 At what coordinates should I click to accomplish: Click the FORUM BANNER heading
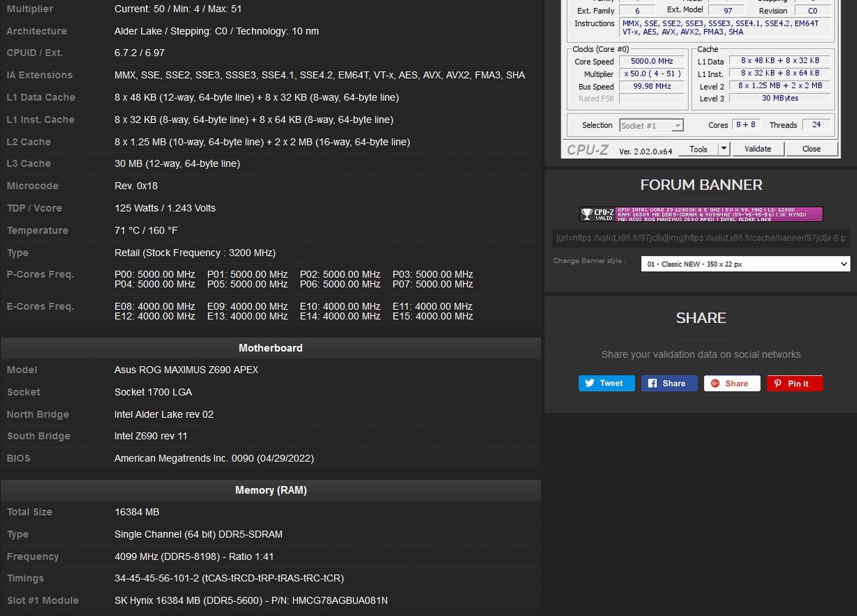tap(701, 185)
